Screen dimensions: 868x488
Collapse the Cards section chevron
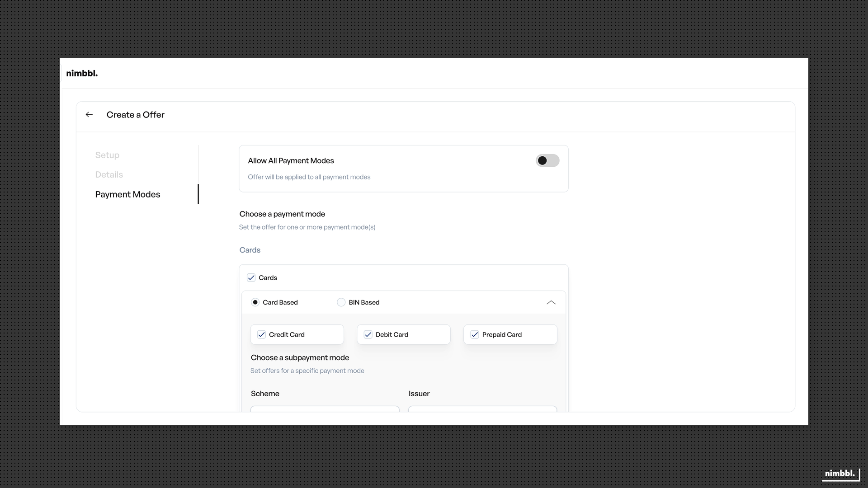[x=551, y=302]
